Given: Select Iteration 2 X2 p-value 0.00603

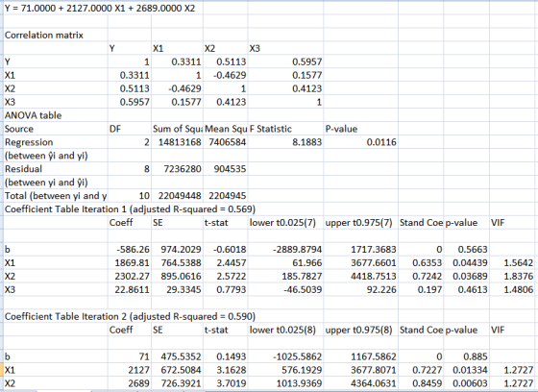Looking at the screenshot, I should pyautogui.click(x=466, y=383).
